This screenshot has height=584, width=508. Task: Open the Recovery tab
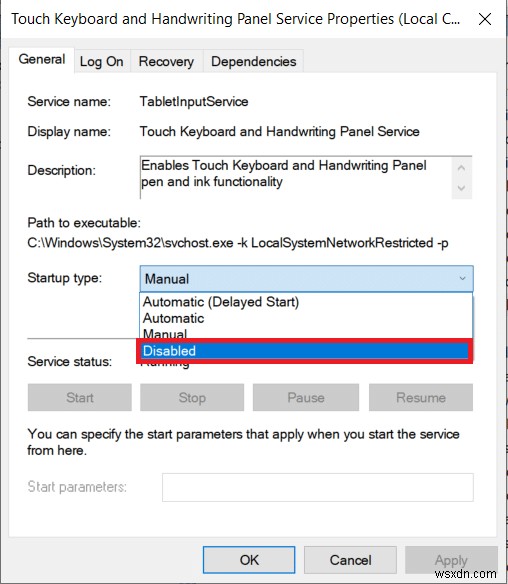click(166, 61)
